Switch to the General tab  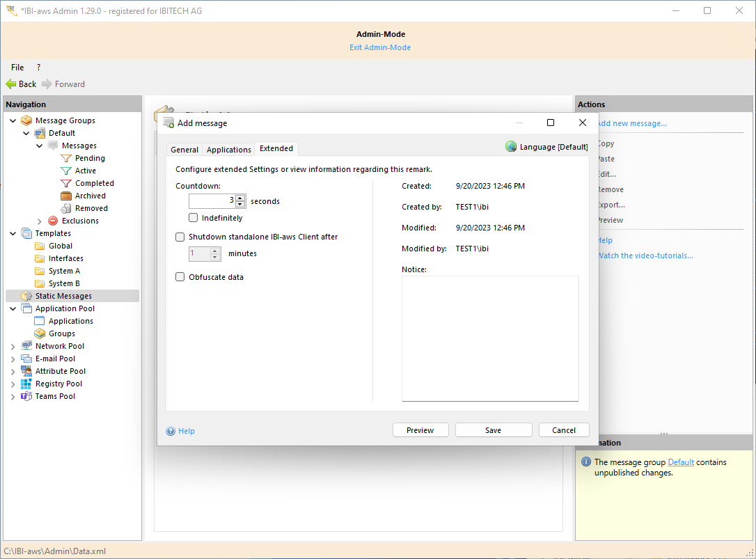[x=184, y=150]
